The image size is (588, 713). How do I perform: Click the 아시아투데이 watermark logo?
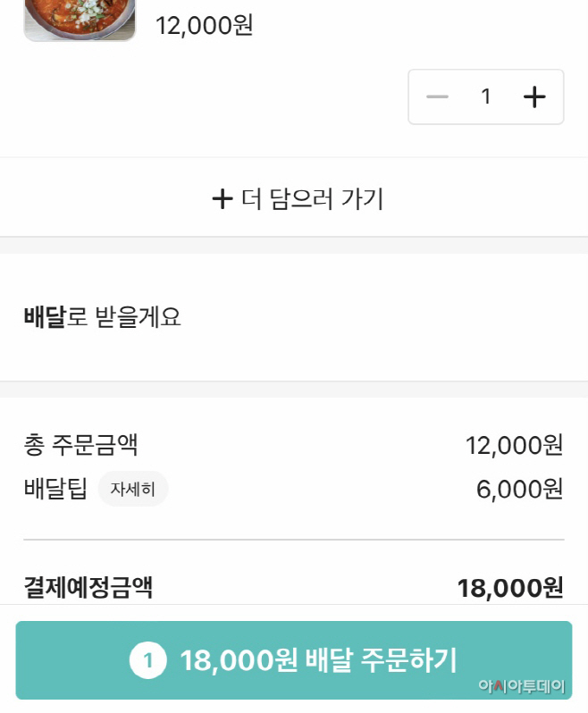tap(522, 686)
